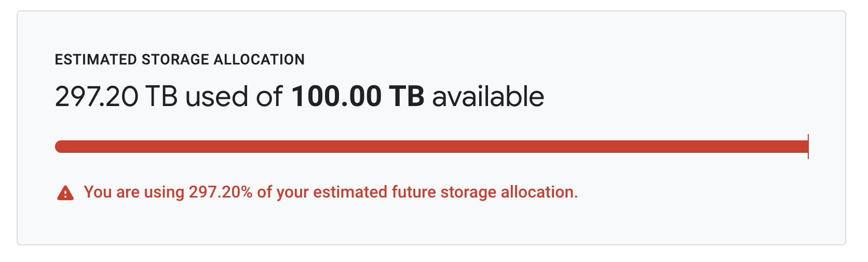Click the bold 100.00 TB quota figure
The image size is (868, 262).
[358, 97]
